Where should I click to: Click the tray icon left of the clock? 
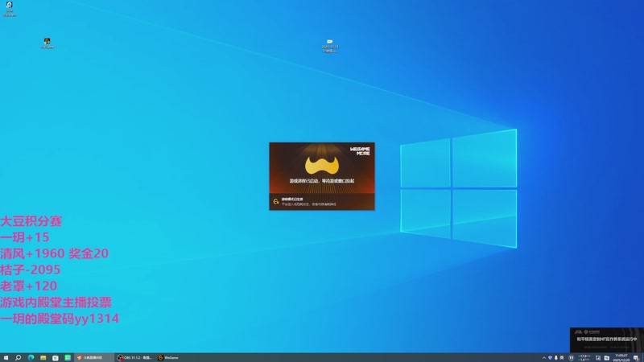pos(607,358)
